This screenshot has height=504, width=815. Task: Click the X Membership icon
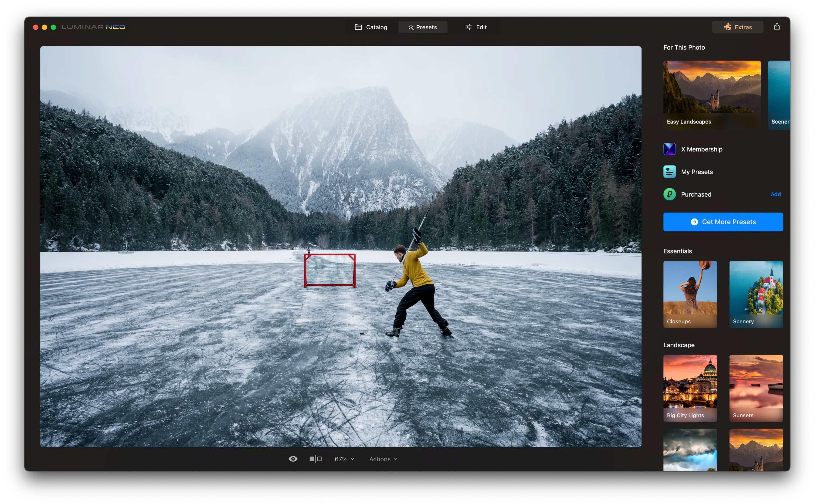coord(669,149)
